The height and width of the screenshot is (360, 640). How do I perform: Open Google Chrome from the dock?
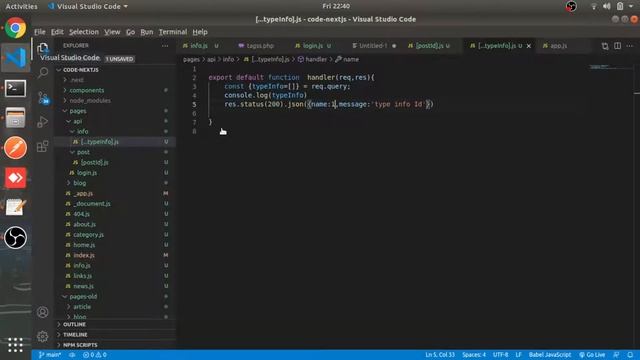pyautogui.click(x=16, y=28)
